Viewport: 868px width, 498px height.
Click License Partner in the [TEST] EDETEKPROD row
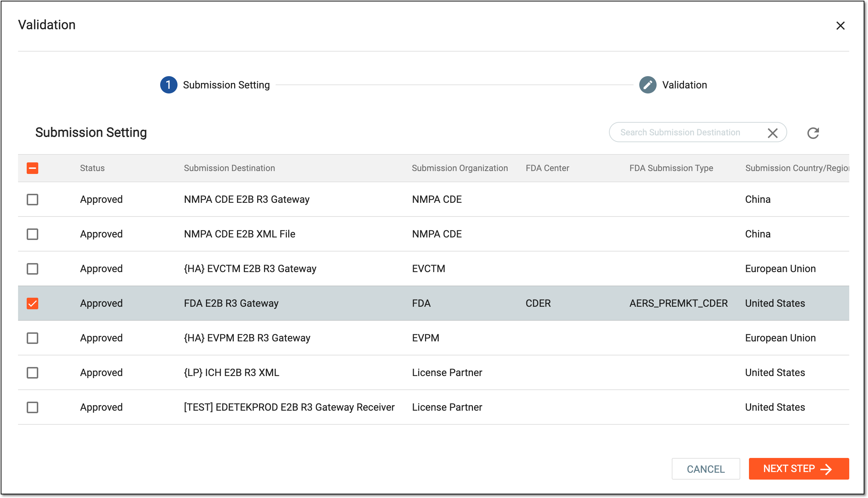click(447, 407)
